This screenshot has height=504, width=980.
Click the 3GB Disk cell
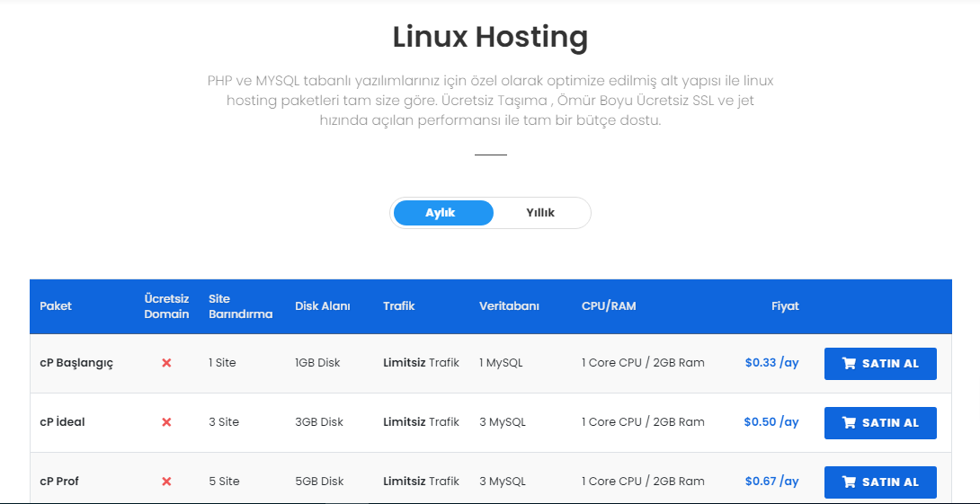(319, 422)
